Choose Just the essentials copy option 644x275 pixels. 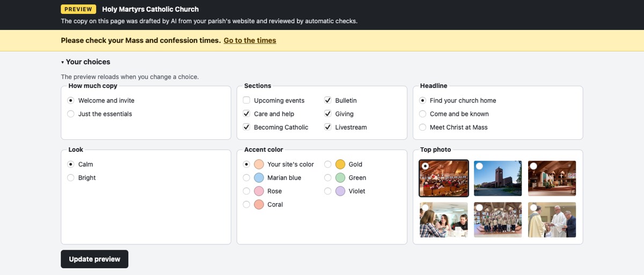71,114
